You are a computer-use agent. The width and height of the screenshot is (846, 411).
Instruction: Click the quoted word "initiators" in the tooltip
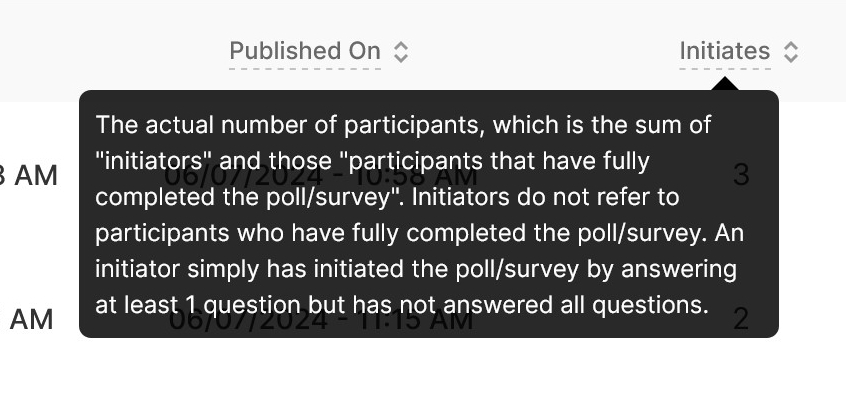pos(152,161)
